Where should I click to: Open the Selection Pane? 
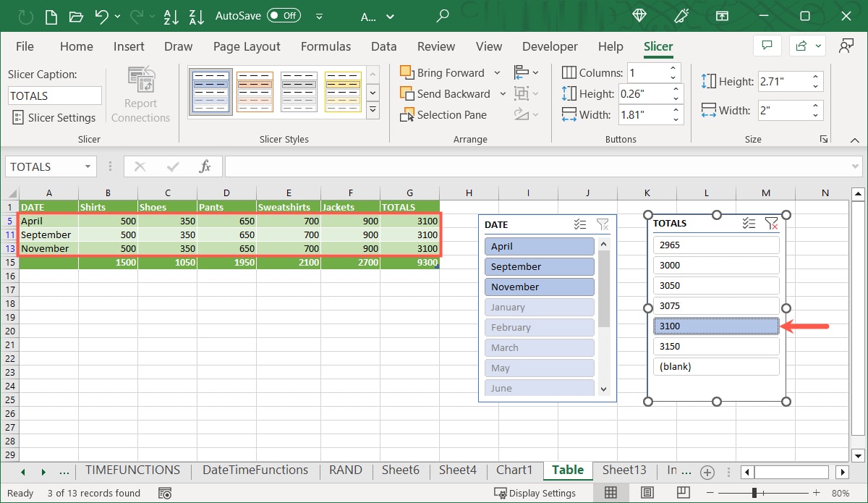pos(443,114)
